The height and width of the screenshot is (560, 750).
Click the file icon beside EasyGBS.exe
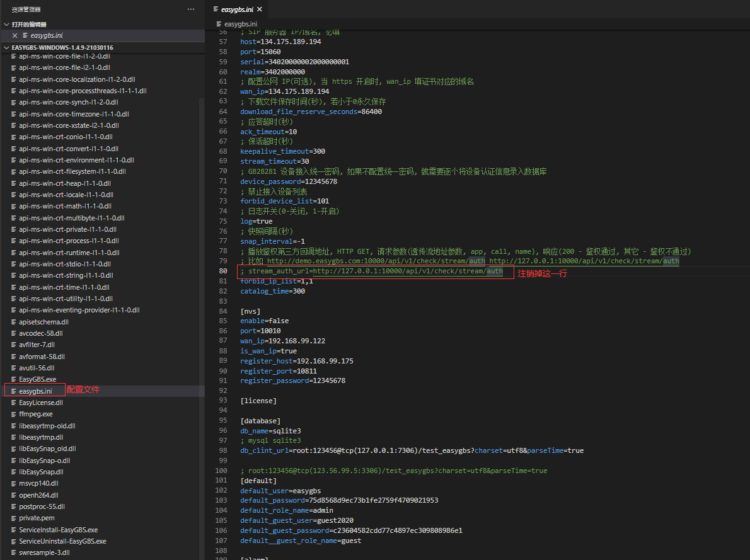pos(13,380)
